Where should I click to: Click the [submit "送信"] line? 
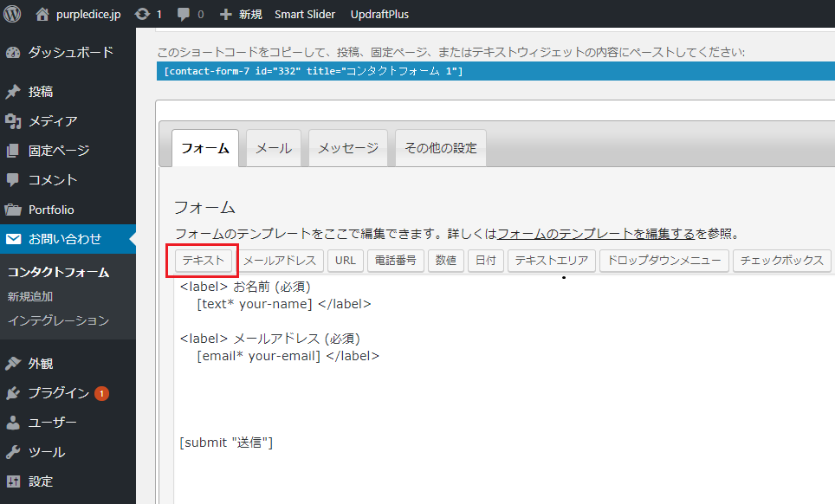pos(226,443)
